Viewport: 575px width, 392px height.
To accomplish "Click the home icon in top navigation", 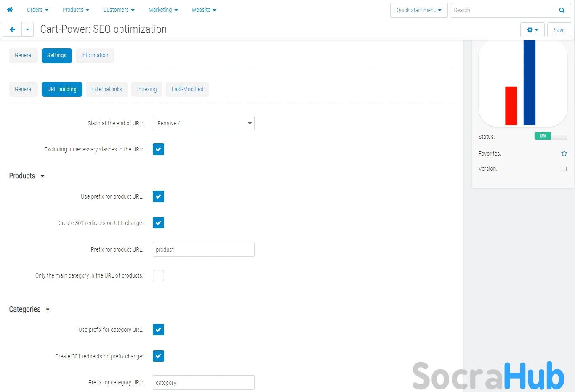I will coord(10,10).
